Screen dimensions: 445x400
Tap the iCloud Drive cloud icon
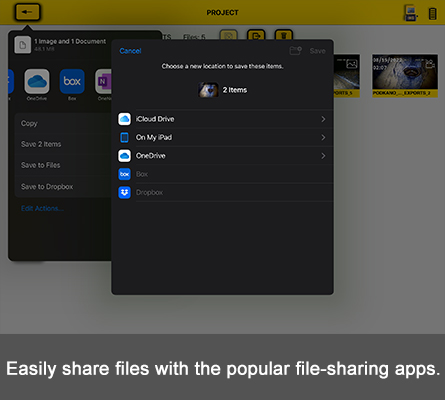click(124, 119)
